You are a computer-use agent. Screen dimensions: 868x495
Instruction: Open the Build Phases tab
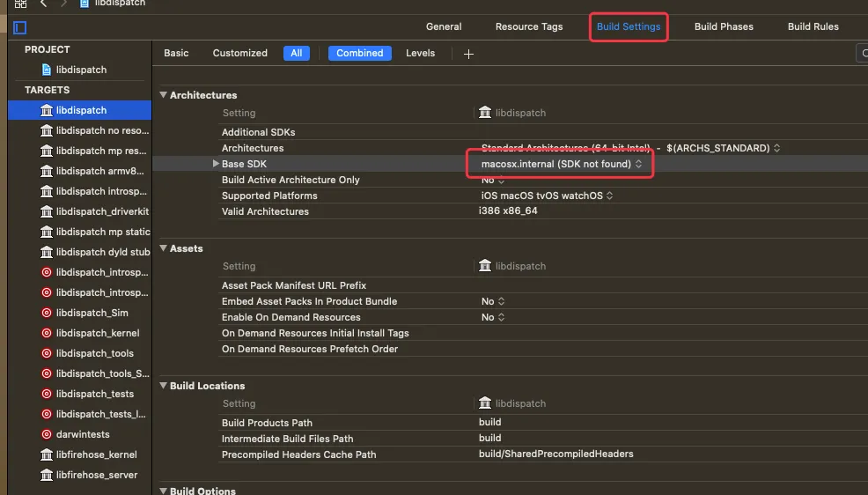pyautogui.click(x=724, y=26)
